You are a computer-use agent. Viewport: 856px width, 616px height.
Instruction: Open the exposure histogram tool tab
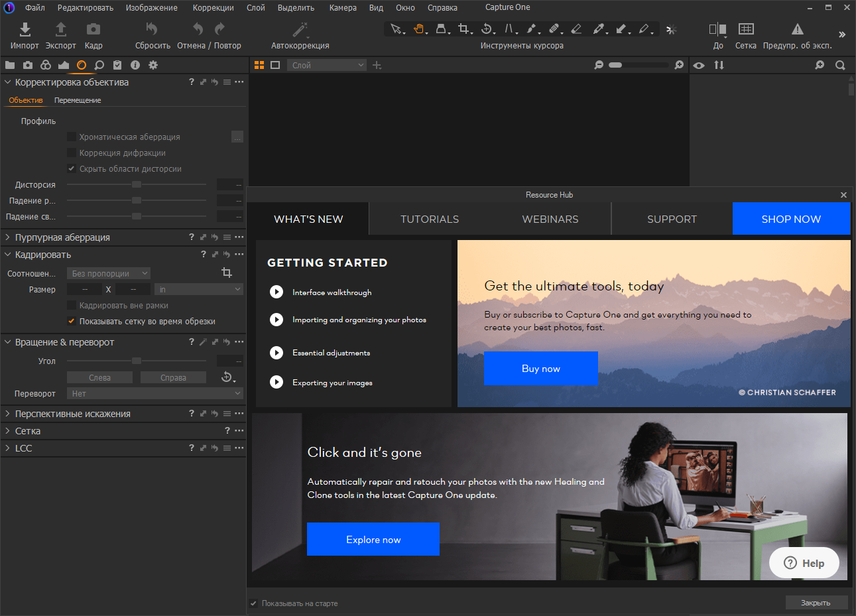pyautogui.click(x=64, y=65)
